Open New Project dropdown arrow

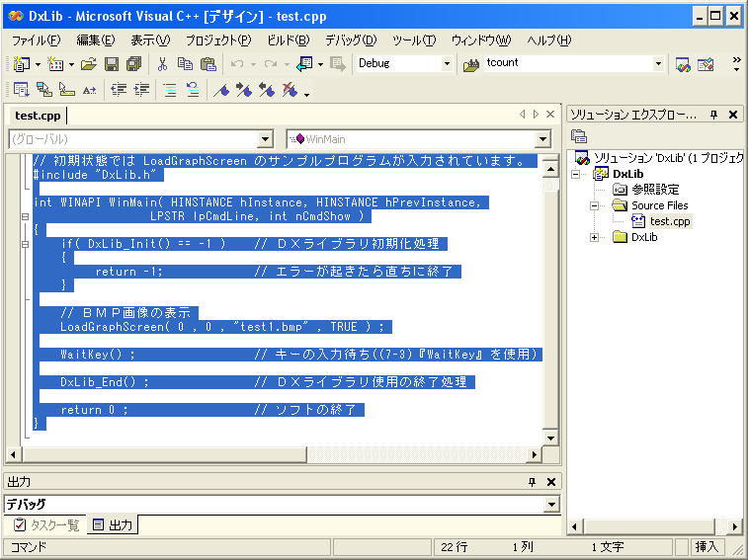coord(38,64)
